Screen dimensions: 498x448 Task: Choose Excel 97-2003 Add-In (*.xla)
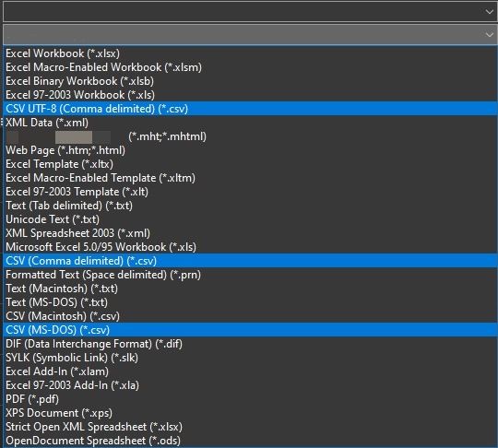pos(250,385)
